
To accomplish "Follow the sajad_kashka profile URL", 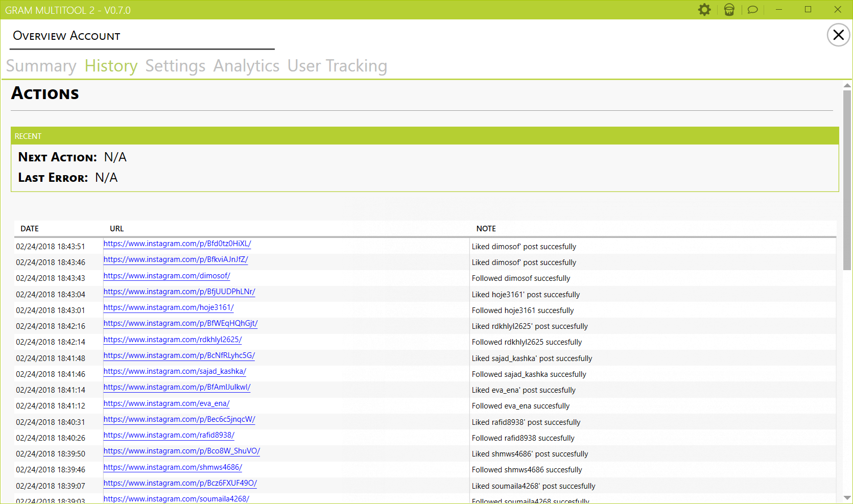I will [x=175, y=371].
